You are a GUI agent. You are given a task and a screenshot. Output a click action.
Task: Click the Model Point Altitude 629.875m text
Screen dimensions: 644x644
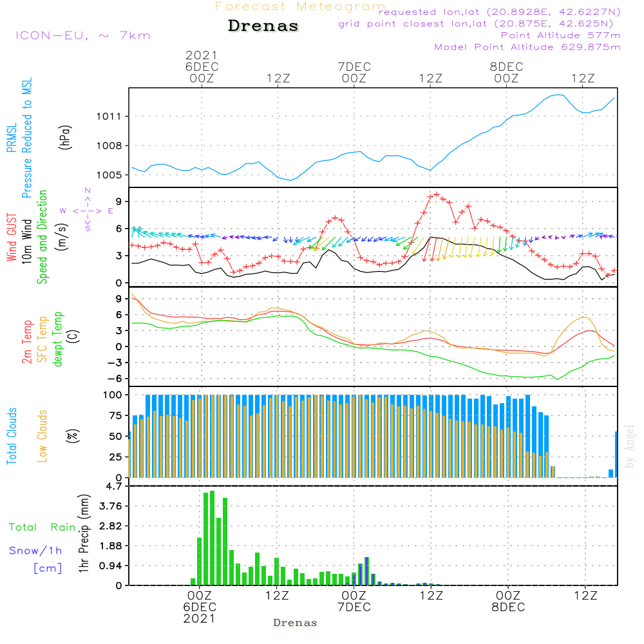pyautogui.click(x=527, y=47)
